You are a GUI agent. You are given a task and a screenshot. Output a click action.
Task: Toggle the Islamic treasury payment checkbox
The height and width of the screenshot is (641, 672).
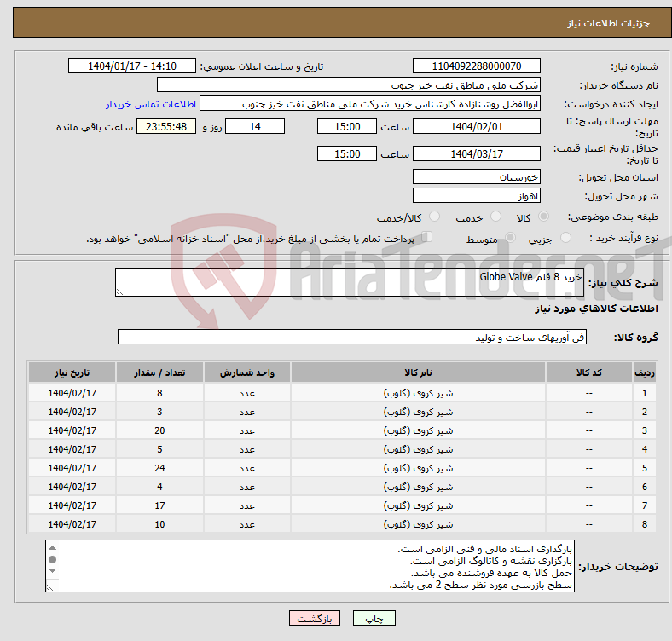[427, 238]
